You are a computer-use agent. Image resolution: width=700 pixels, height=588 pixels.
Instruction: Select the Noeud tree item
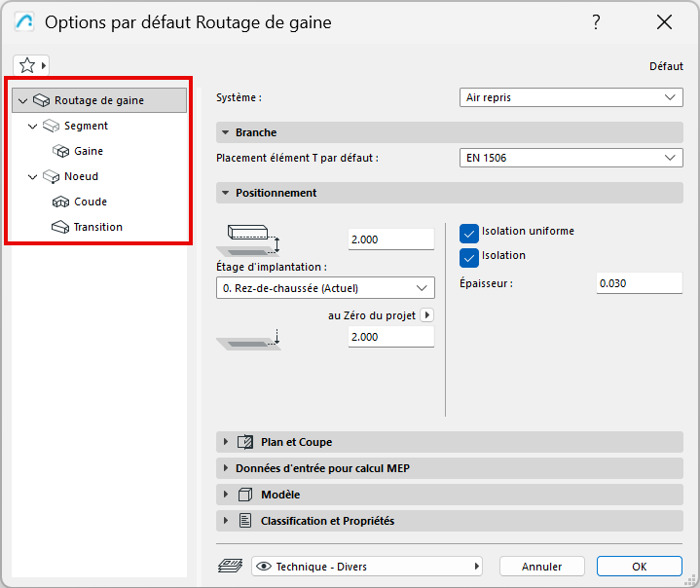click(81, 176)
